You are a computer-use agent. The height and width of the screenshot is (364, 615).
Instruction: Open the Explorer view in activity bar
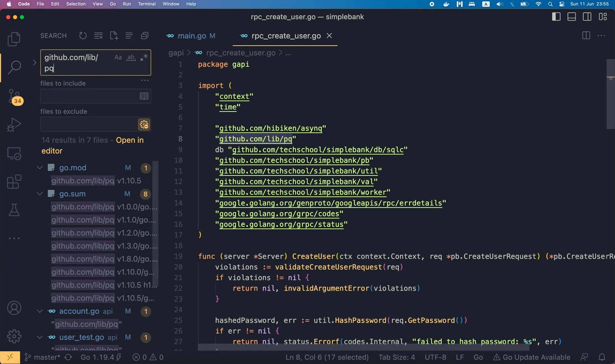[14, 39]
